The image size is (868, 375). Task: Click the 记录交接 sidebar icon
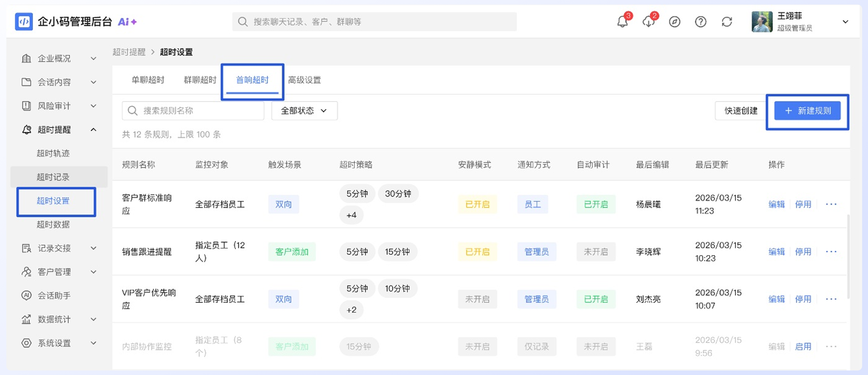coord(26,248)
